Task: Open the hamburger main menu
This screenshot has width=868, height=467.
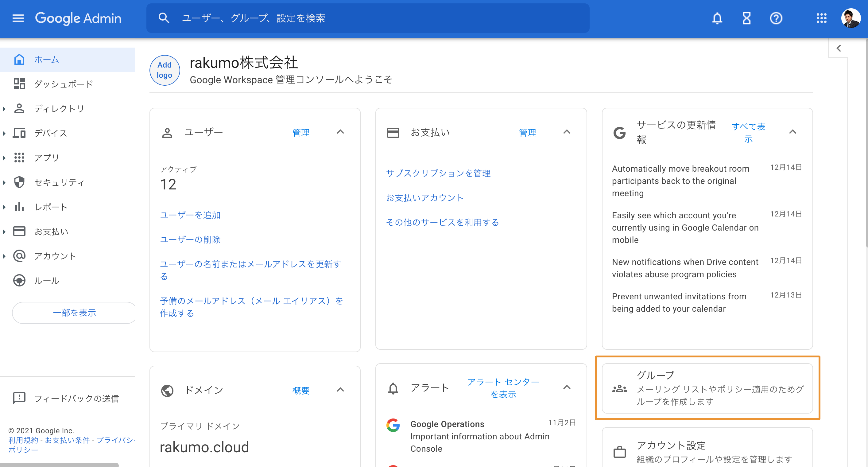Action: (x=18, y=18)
